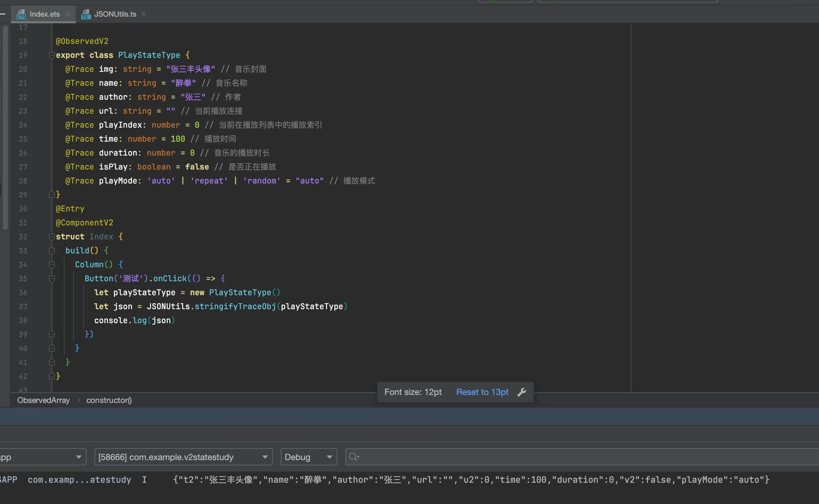Click line number 20 in the gutter
The width and height of the screenshot is (819, 504).
click(23, 69)
